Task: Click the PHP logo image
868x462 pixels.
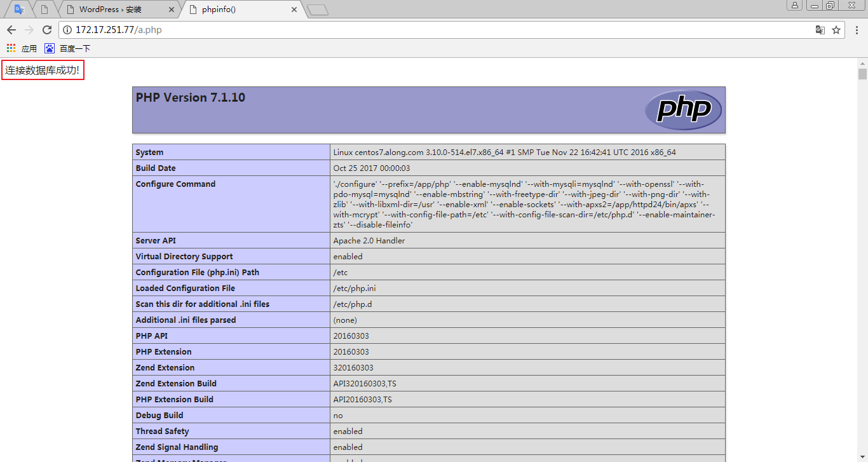Action: [683, 109]
